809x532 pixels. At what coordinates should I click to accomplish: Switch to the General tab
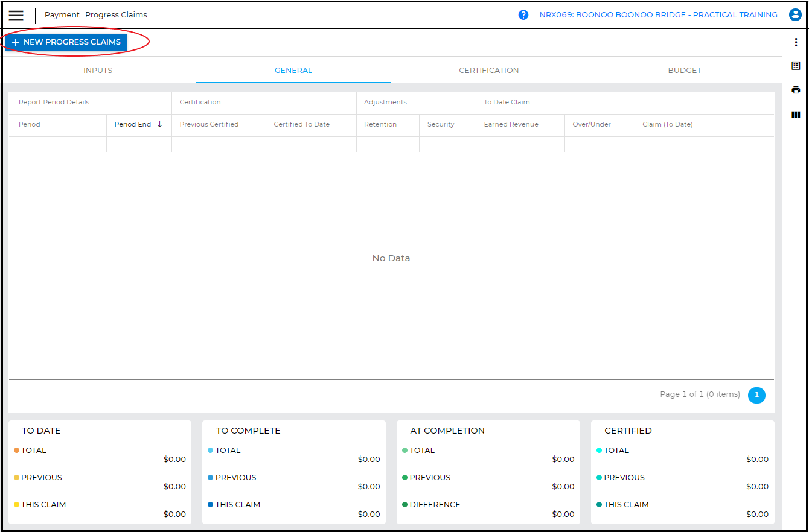pos(293,71)
